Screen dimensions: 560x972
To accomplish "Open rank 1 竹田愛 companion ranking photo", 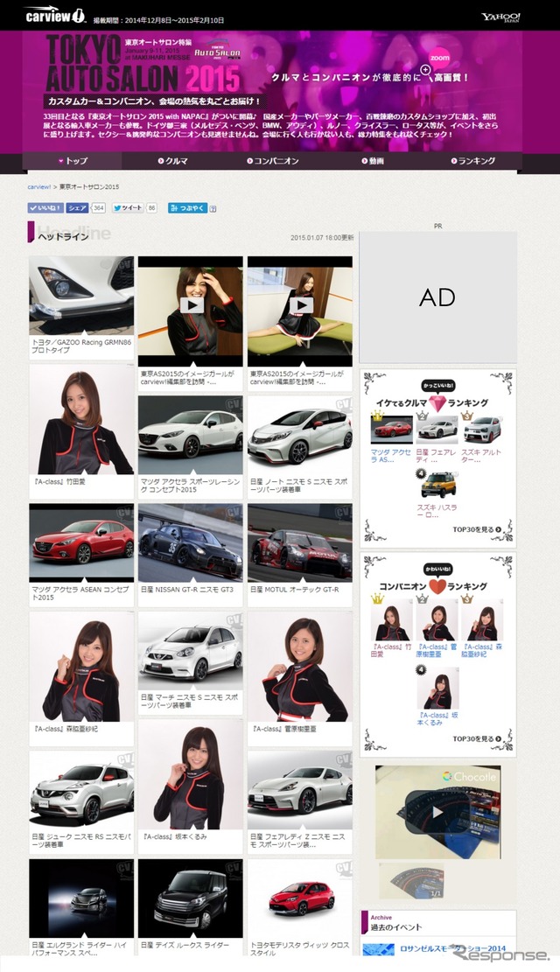I will (391, 622).
